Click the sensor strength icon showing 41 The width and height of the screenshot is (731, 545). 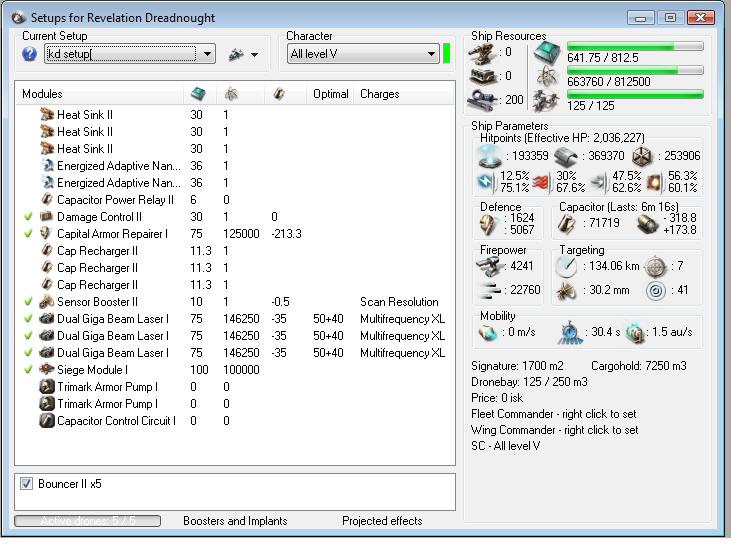pos(656,291)
